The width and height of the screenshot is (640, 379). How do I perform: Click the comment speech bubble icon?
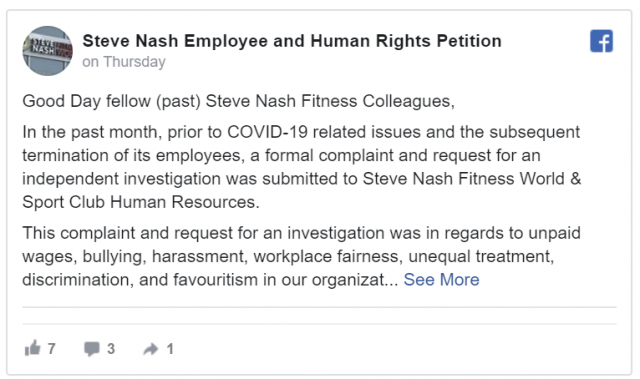[x=92, y=349]
